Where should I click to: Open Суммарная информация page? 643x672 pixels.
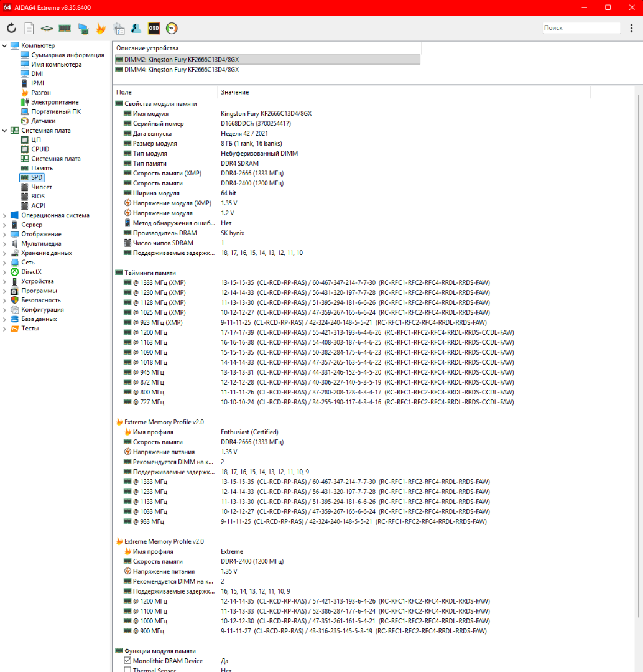click(x=68, y=55)
